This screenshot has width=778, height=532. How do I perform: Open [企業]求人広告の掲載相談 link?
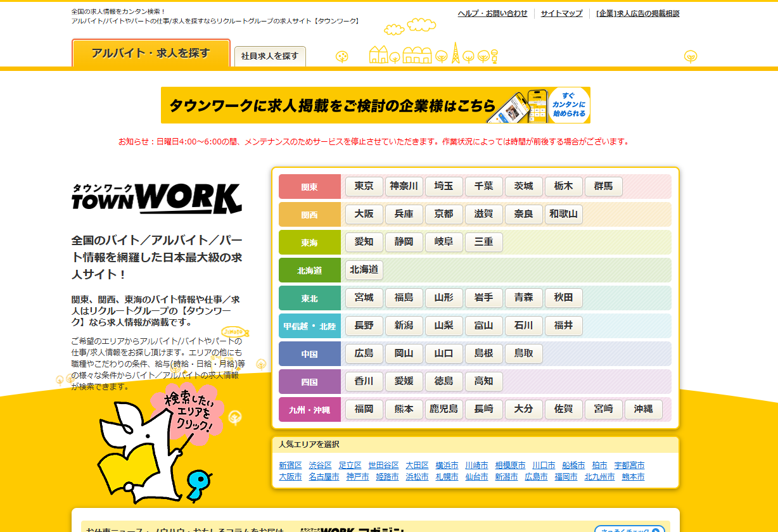coord(637,13)
